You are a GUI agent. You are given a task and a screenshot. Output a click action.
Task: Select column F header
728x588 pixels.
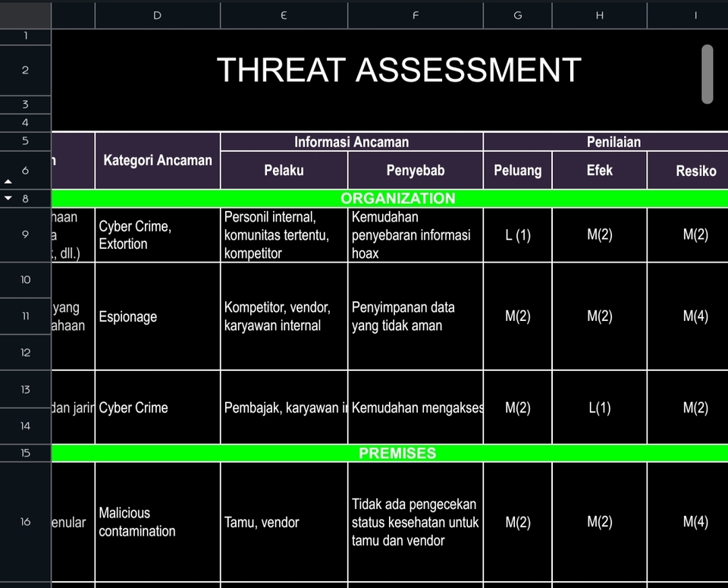[x=416, y=15]
